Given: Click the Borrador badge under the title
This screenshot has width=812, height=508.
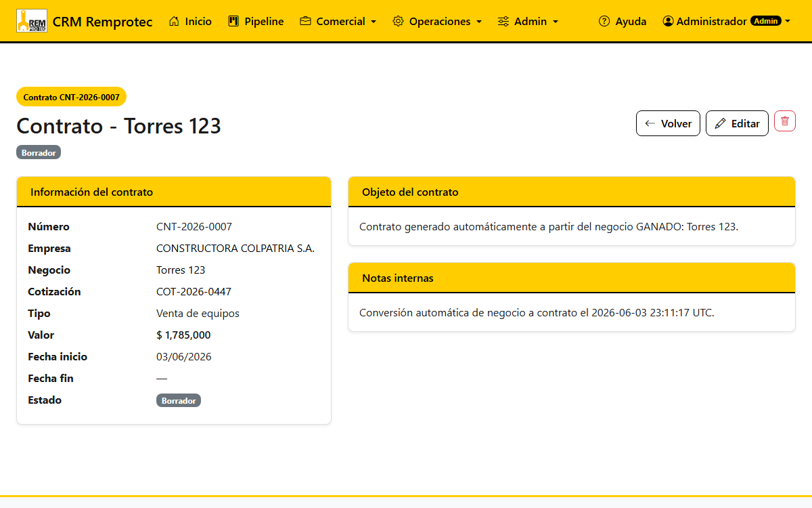Looking at the screenshot, I should (39, 153).
